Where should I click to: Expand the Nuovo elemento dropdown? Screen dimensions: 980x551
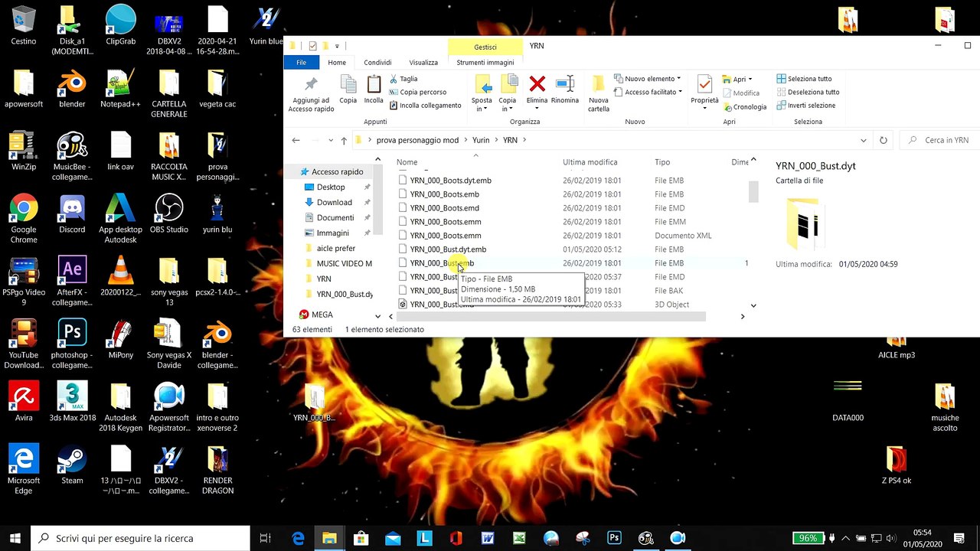(678, 79)
